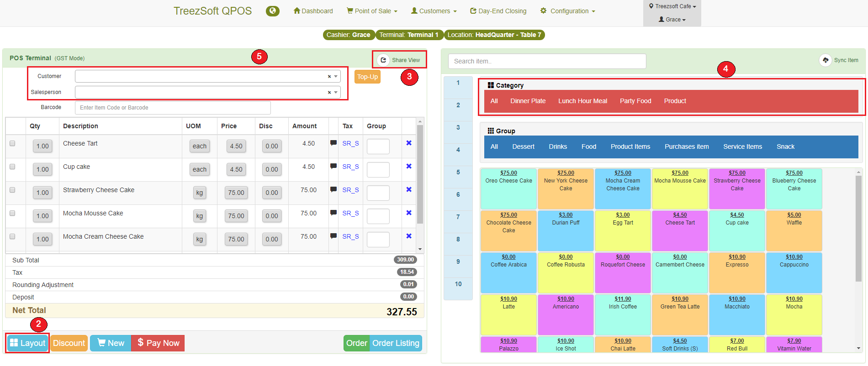Remove the Cheese Tart row with blue X

pyautogui.click(x=409, y=143)
